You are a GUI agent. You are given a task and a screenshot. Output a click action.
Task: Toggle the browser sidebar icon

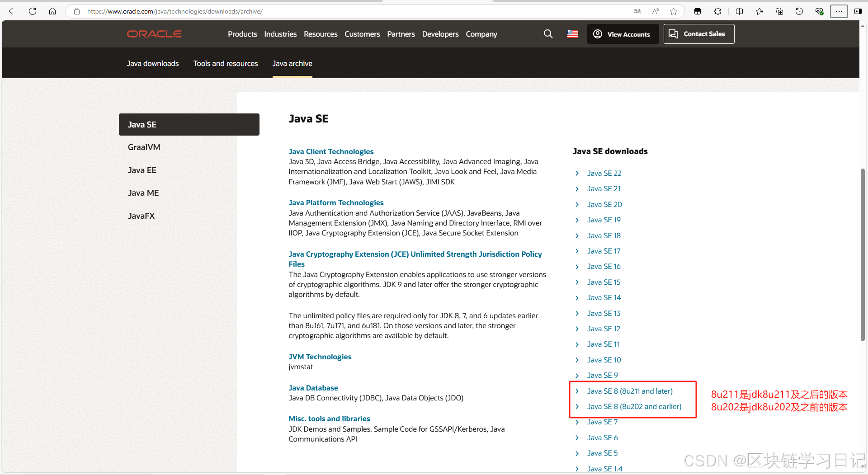(858, 11)
